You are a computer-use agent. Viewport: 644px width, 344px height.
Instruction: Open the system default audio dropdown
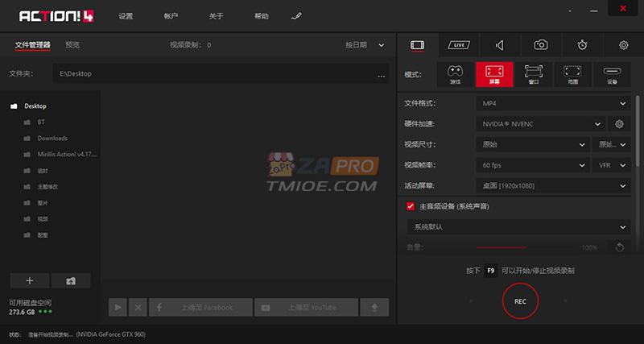[x=518, y=227]
